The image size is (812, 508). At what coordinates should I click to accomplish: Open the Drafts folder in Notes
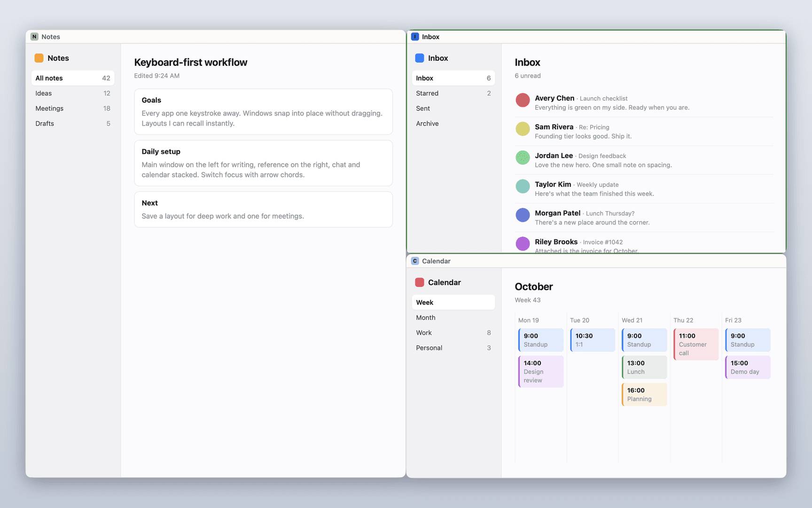click(73, 123)
